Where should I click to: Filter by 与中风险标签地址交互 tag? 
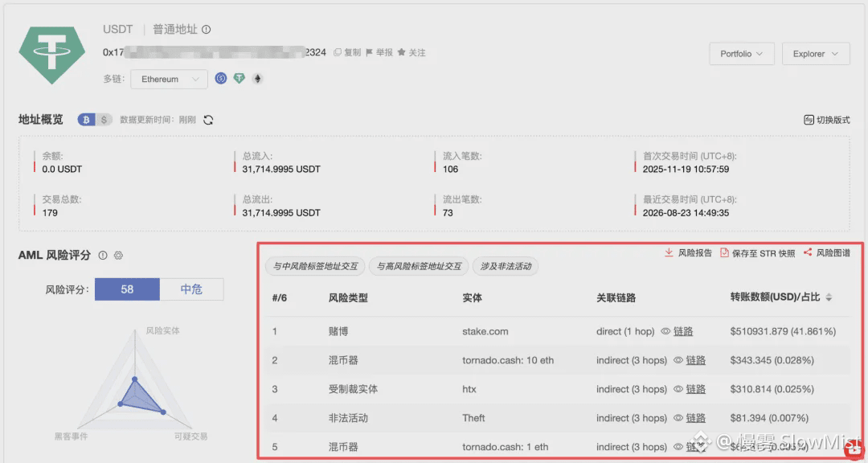point(314,266)
